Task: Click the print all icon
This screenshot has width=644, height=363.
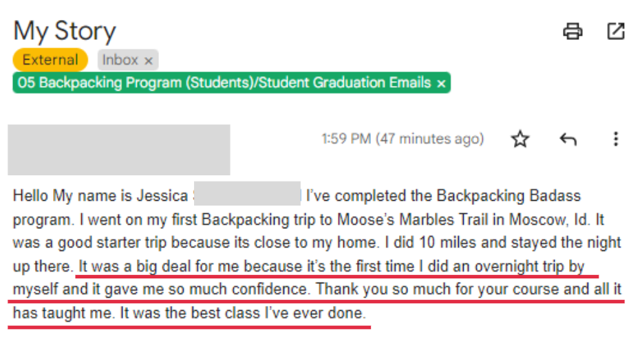Action: tap(572, 31)
